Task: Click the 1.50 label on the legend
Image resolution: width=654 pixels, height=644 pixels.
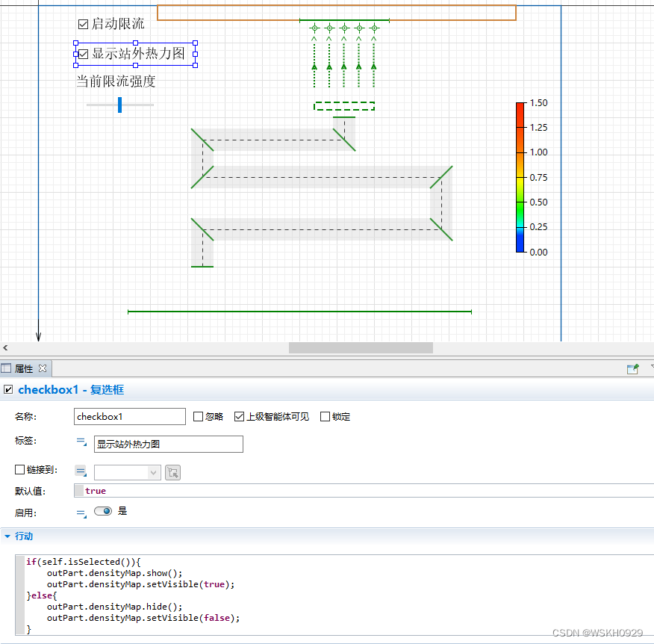Action: click(x=538, y=103)
